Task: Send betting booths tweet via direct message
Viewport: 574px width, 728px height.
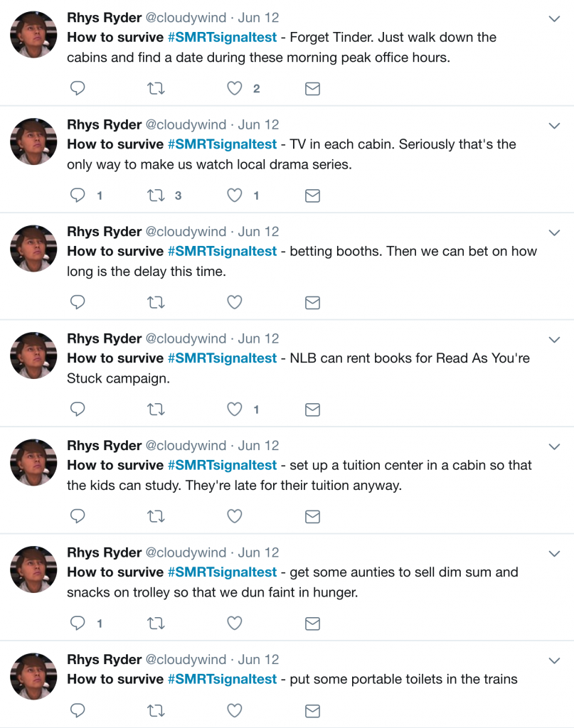Action: coord(312,303)
